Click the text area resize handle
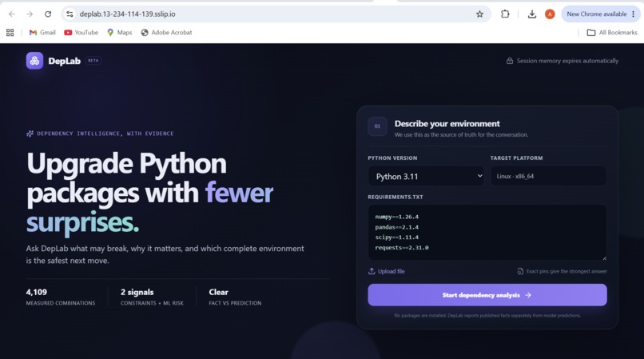The width and height of the screenshot is (644, 359). 604,257
